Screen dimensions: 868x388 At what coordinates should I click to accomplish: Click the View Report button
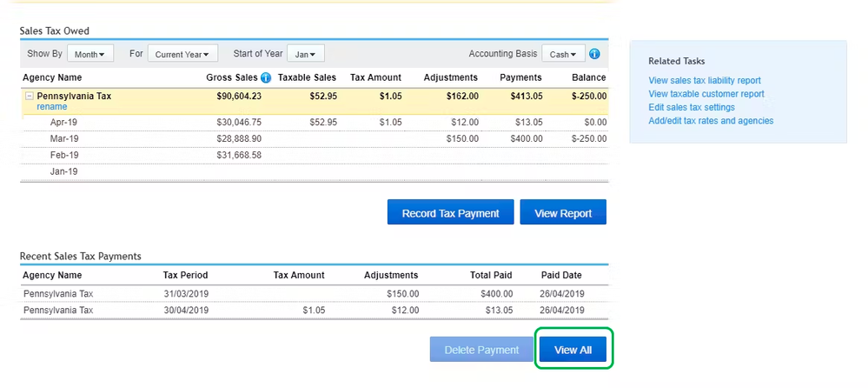563,213
